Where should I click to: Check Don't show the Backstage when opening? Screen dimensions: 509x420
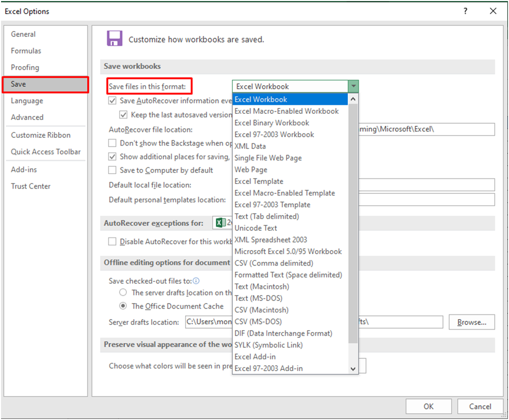[112, 142]
